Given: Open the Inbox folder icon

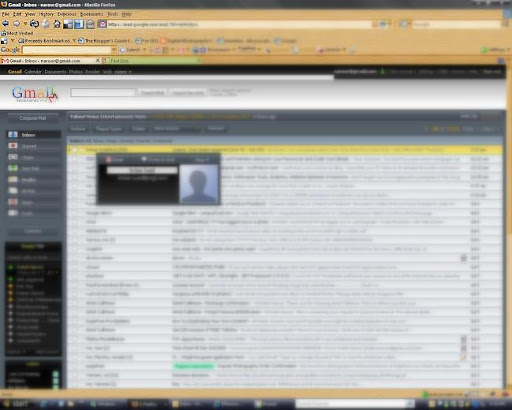Looking at the screenshot, I should click(13, 135).
